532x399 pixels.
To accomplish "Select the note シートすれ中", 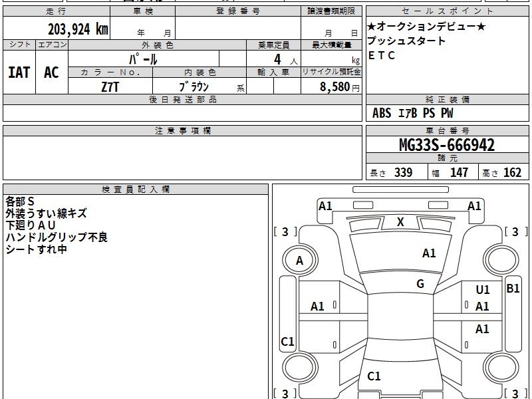I will click(x=37, y=249).
